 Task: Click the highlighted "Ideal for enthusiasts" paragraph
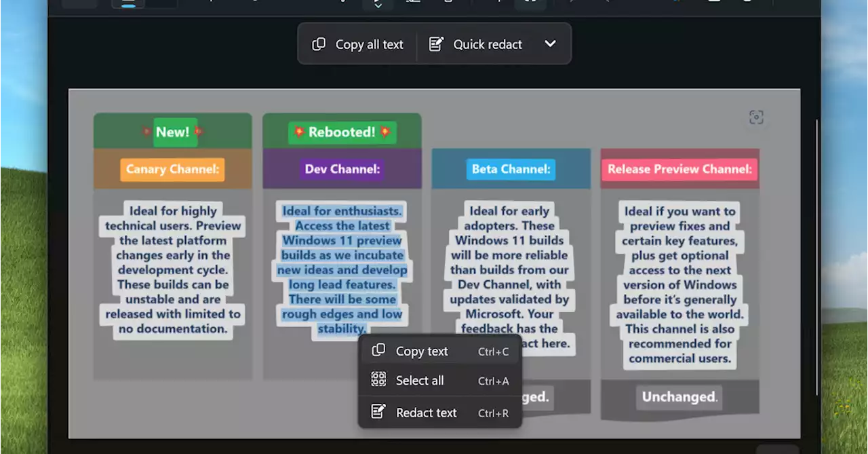click(x=342, y=270)
